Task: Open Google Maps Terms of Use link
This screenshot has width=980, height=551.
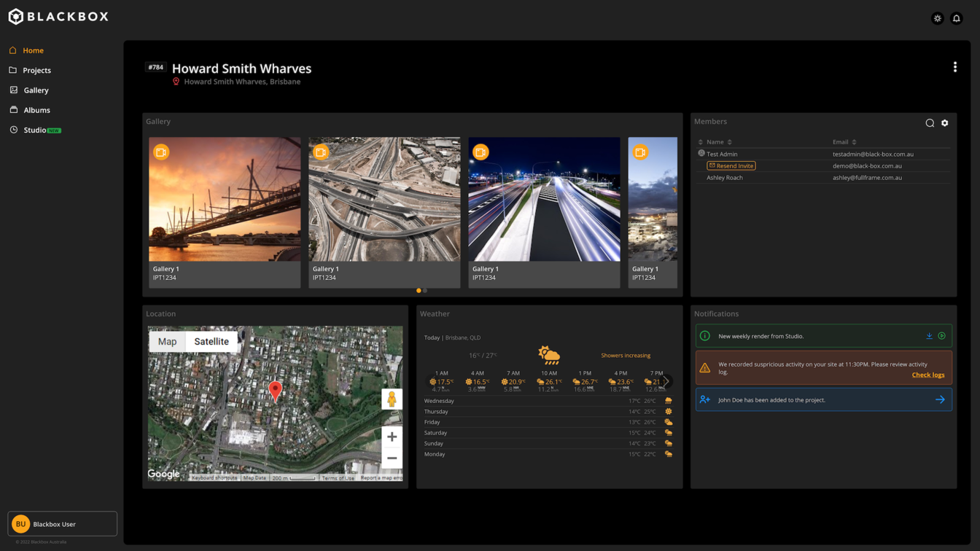Action: 338,478
